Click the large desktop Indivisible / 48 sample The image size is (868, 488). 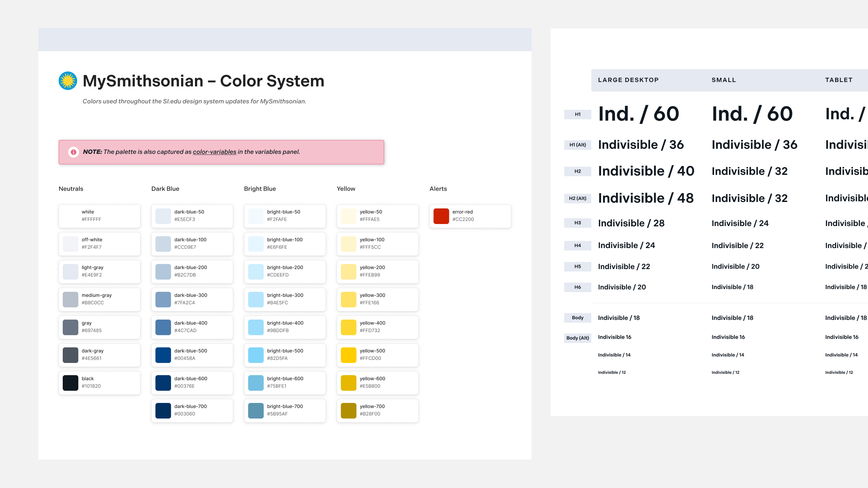click(x=646, y=198)
